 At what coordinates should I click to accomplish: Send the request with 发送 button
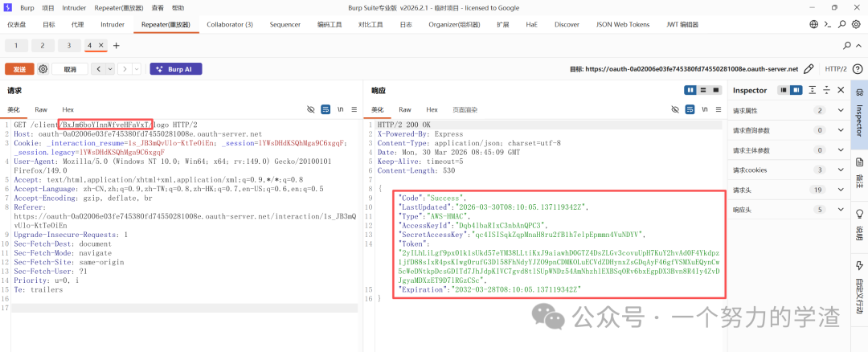coord(20,69)
